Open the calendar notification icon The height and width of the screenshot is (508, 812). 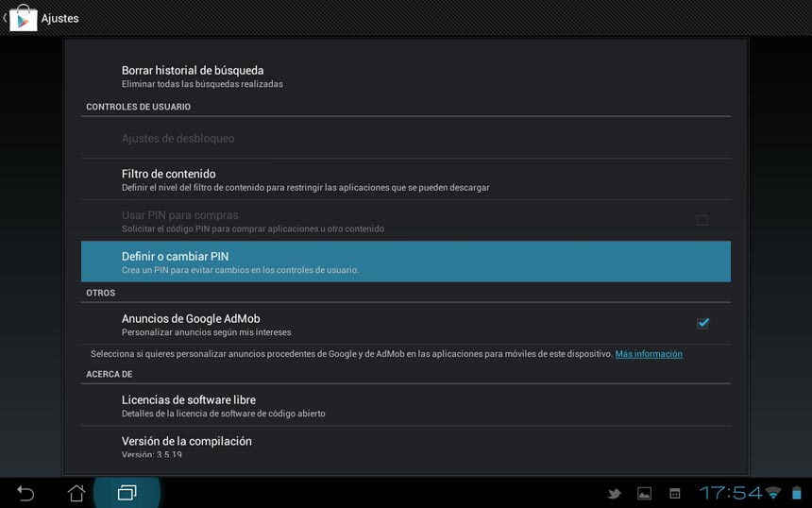tap(675, 494)
